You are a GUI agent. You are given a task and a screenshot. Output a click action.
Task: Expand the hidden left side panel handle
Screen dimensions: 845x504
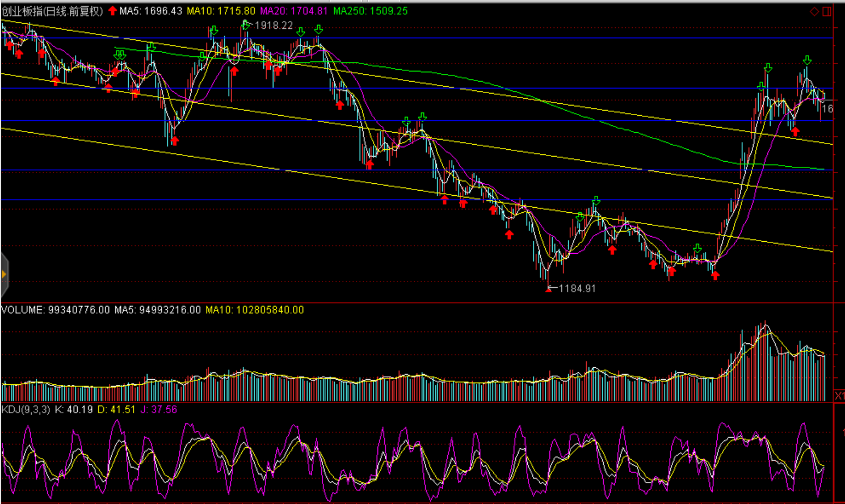(x=4, y=275)
